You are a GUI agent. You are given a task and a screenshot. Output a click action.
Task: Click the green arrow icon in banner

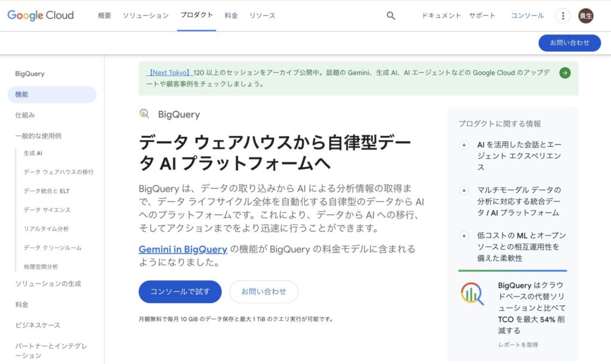click(564, 73)
